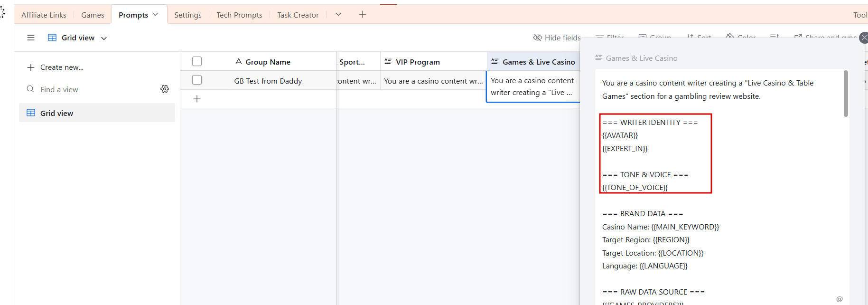This screenshot has height=305, width=868.
Task: Click the row height icon in toolbar
Action: [775, 37]
